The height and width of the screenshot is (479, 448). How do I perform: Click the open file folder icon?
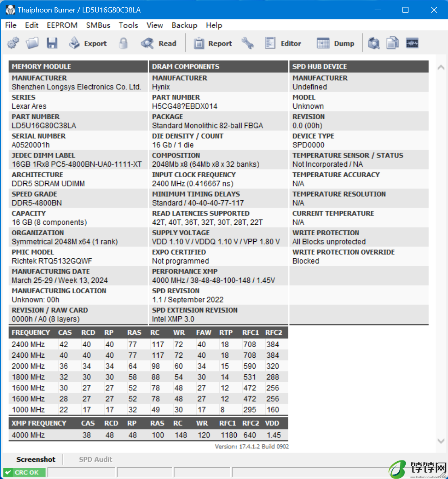point(32,43)
